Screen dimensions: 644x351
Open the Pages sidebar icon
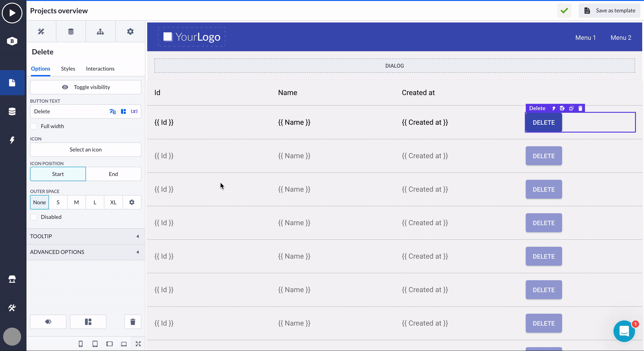pos(12,83)
